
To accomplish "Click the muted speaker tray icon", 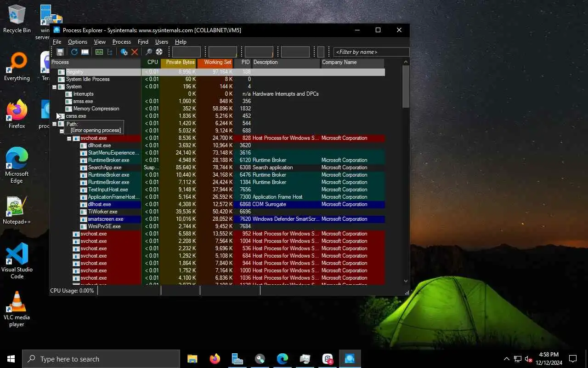I will coord(529,359).
